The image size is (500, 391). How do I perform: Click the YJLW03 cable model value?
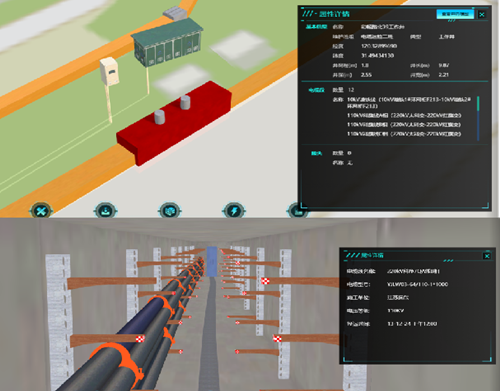click(x=417, y=284)
